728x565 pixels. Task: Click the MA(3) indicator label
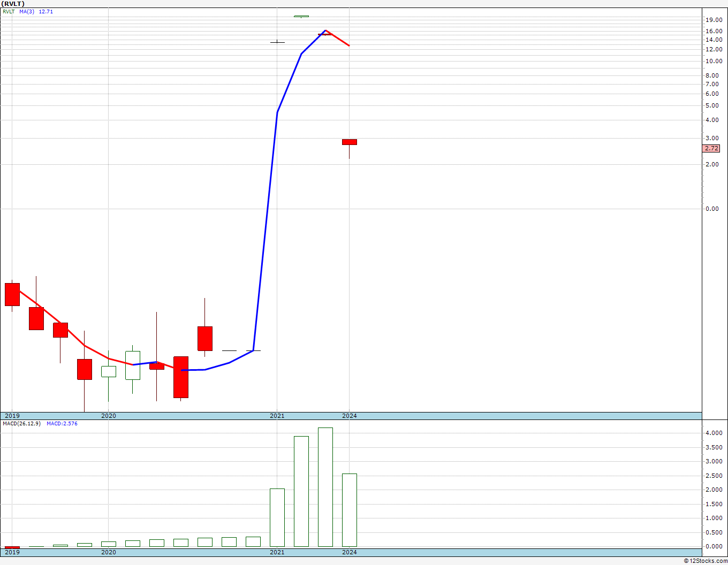[x=27, y=11]
